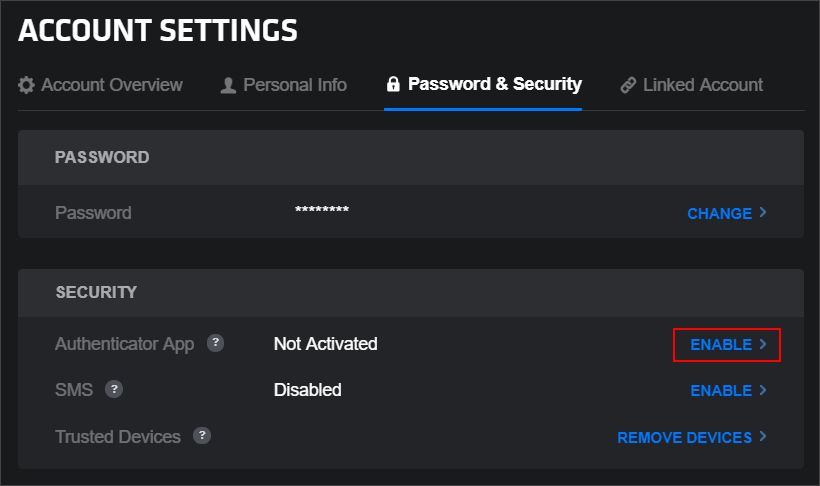Switch to the Account Overview tab
This screenshot has height=486, width=820.
click(111, 85)
